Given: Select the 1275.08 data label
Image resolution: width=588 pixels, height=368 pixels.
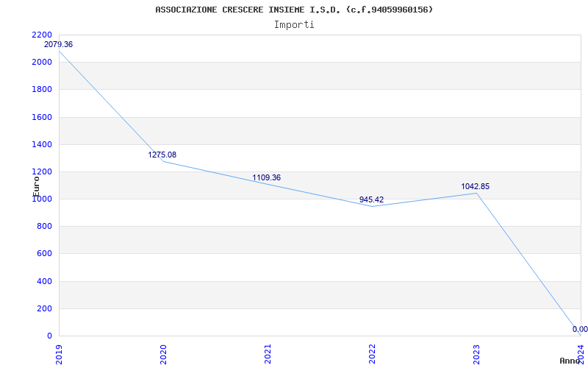Looking at the screenshot, I should tap(162, 155).
